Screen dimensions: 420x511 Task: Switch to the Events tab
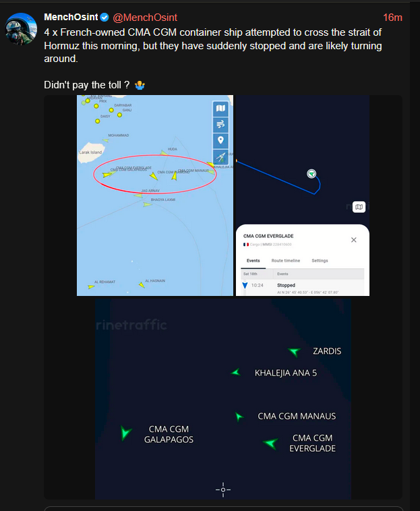tap(253, 261)
